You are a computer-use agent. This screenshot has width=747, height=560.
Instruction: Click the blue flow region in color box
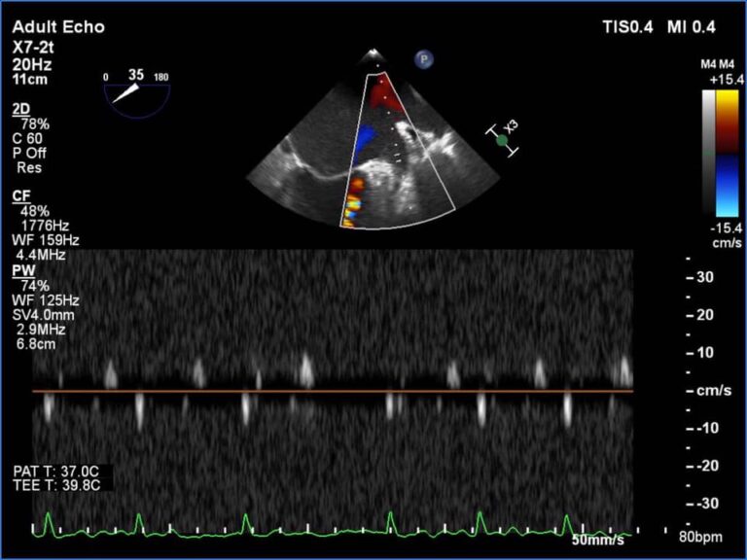(366, 139)
